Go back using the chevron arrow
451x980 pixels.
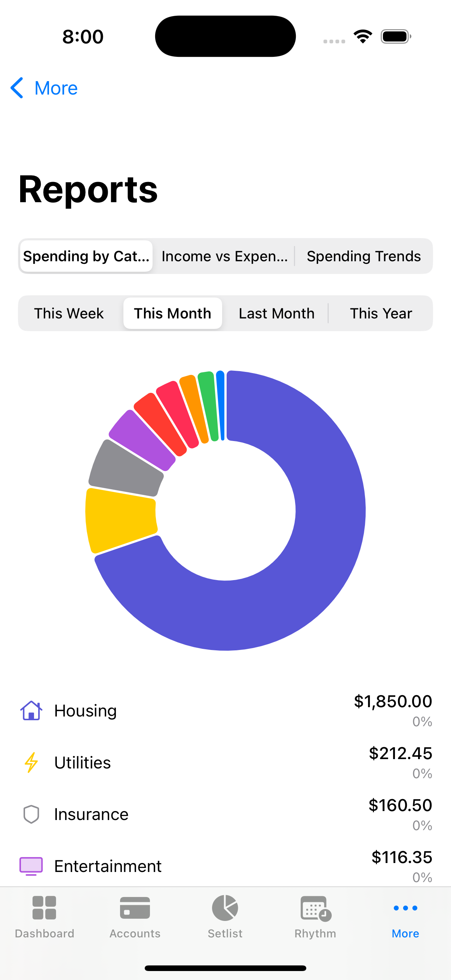17,88
